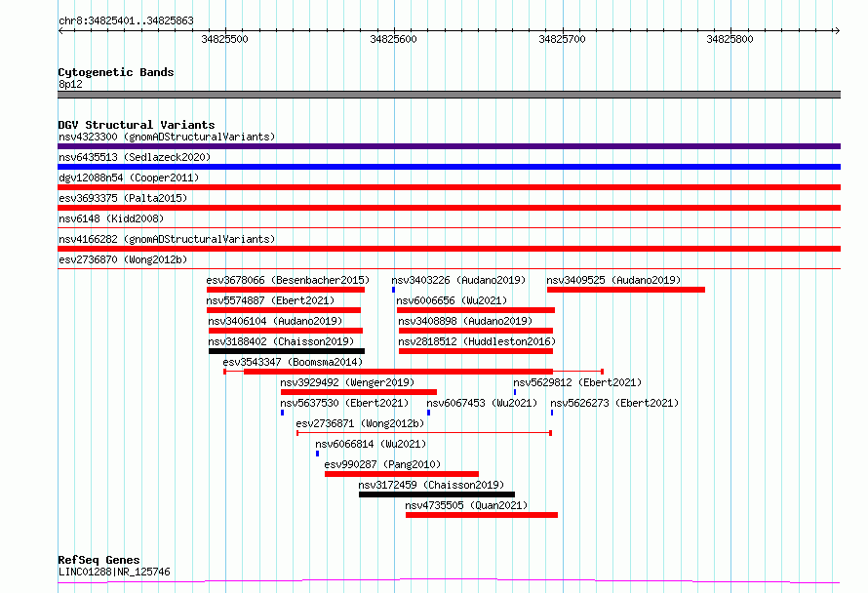Click the blue marker under nsv6066814
Image resolution: width=868 pixels, height=593 pixels.
(317, 454)
